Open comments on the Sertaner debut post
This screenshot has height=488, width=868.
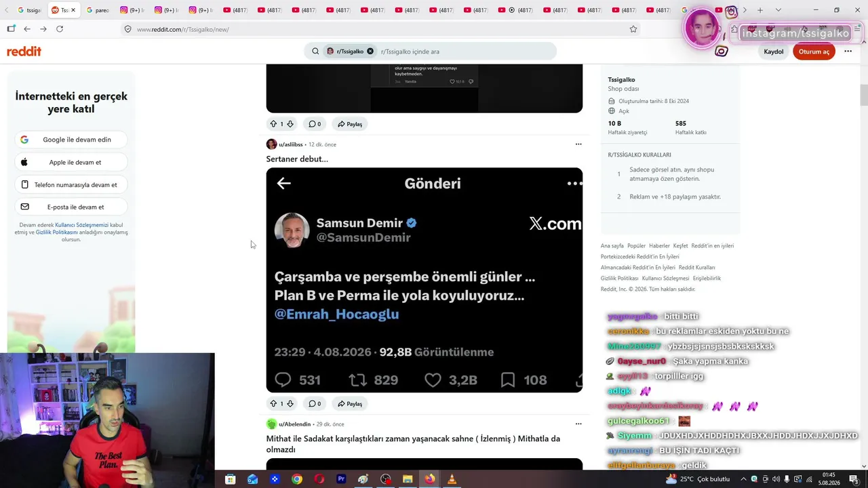pyautogui.click(x=315, y=404)
